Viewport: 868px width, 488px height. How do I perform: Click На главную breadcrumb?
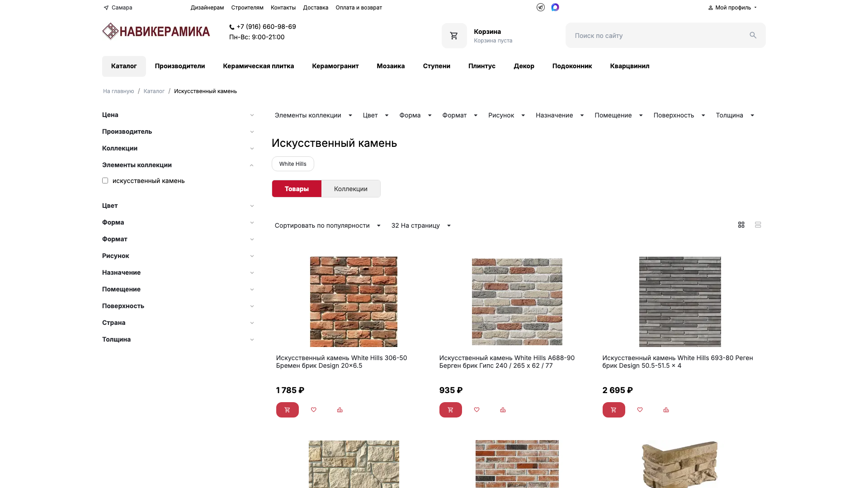(118, 91)
